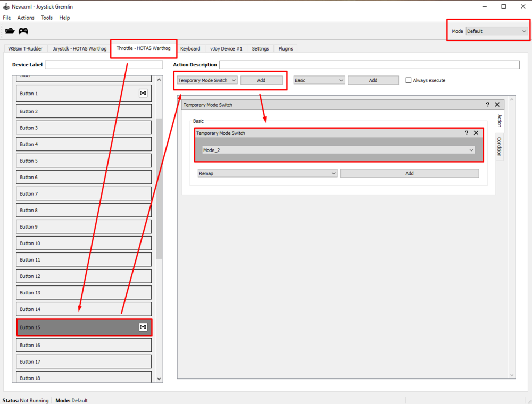Screen dimensions: 532x404
Task: Go to the Plugins tab
Action: [x=286, y=49]
